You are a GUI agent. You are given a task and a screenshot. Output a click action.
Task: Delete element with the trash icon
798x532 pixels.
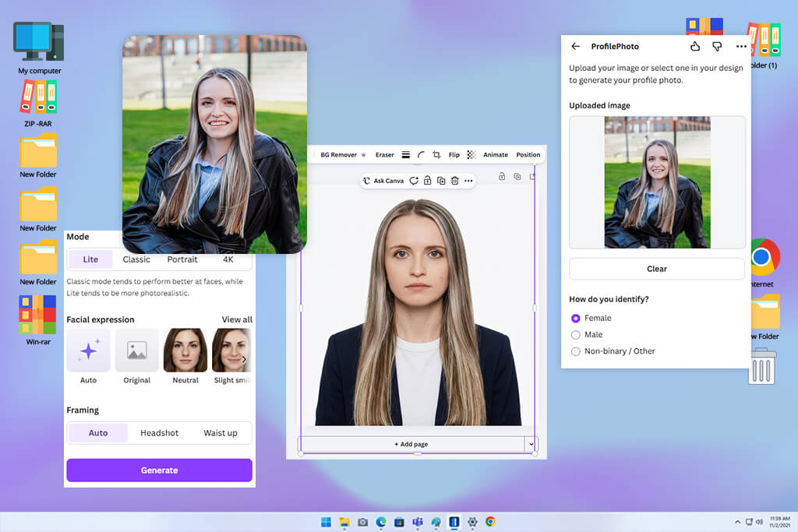(455, 181)
